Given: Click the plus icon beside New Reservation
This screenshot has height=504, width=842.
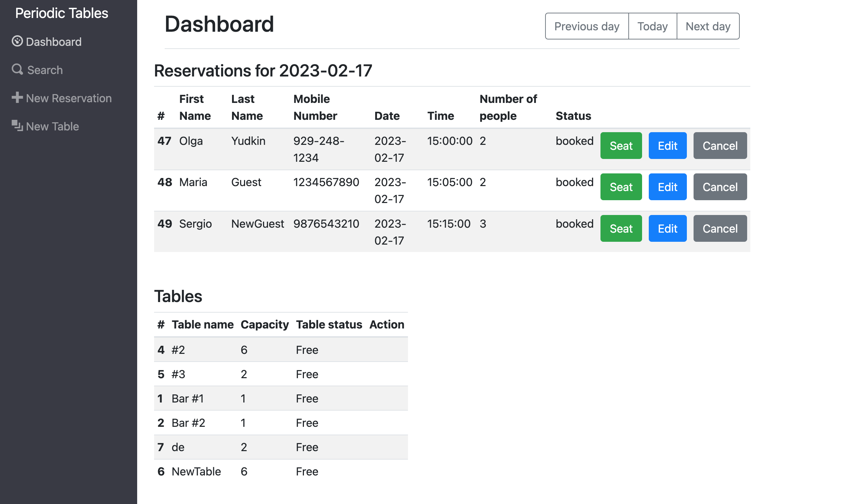Looking at the screenshot, I should click(17, 98).
